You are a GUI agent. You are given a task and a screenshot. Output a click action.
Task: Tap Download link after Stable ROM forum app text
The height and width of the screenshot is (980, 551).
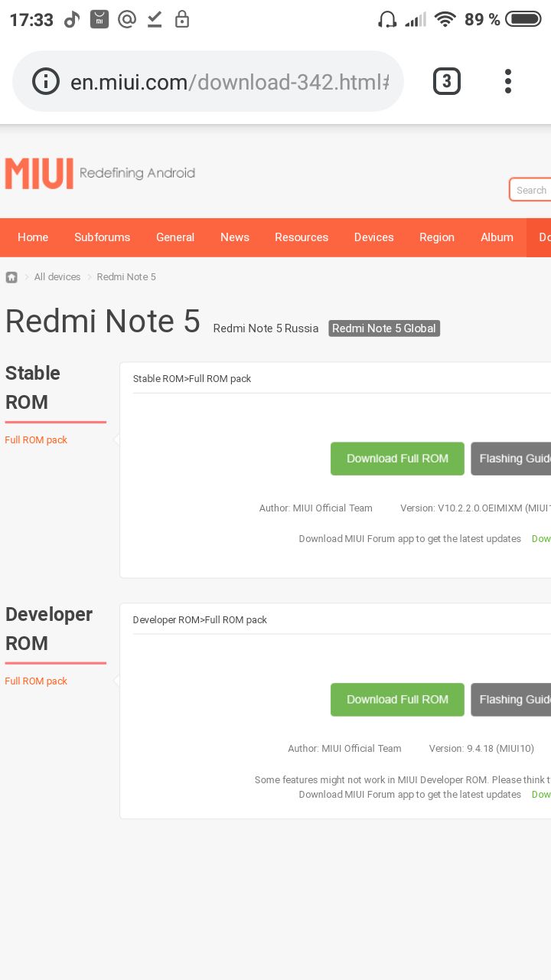pos(541,539)
